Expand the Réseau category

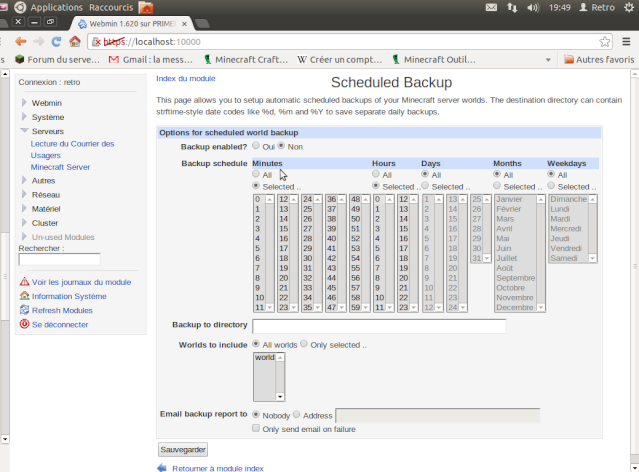click(24, 194)
